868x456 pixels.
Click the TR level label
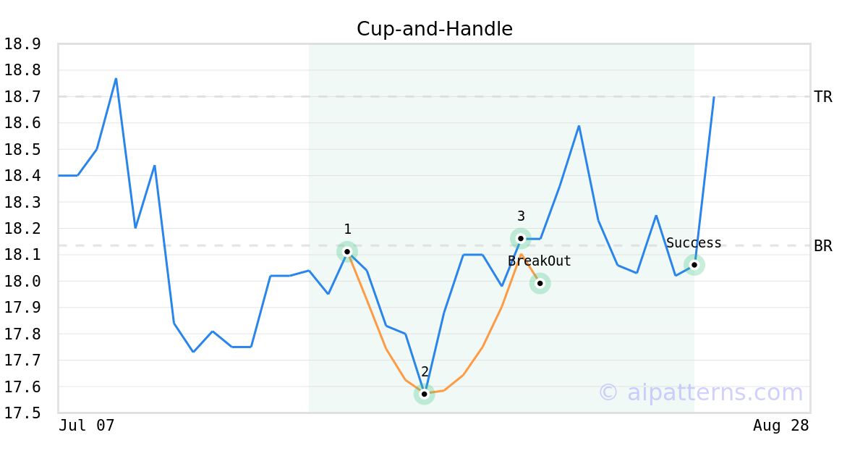823,97
